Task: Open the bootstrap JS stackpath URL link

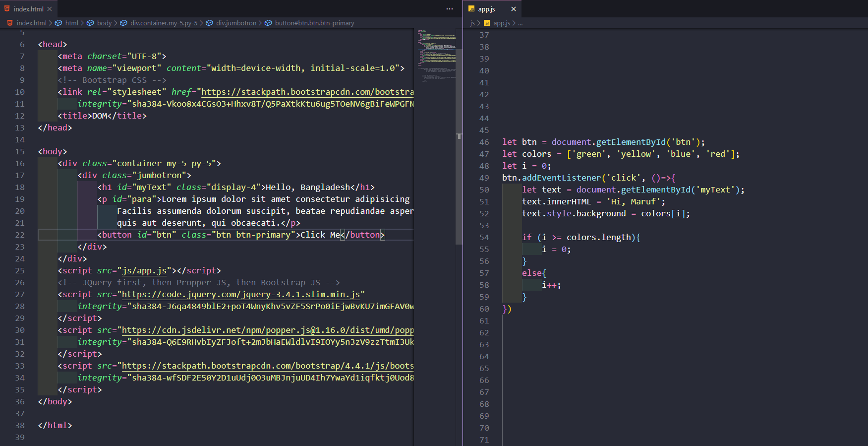Action: tap(268, 366)
